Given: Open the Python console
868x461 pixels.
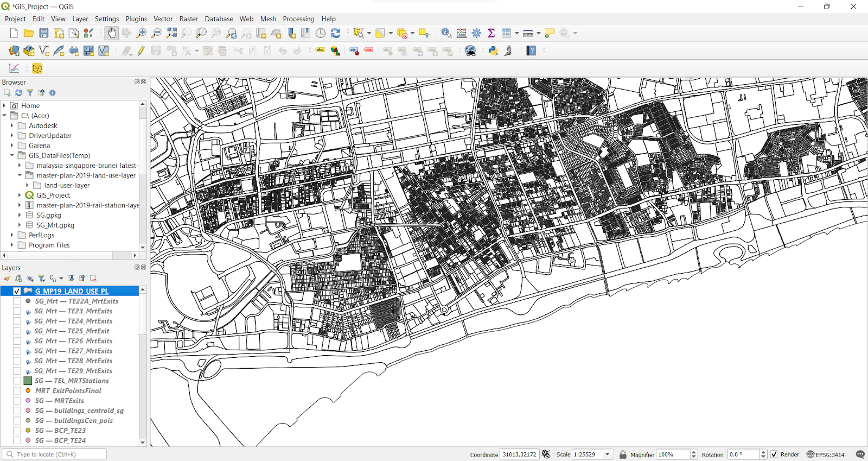Looking at the screenshot, I should click(493, 50).
